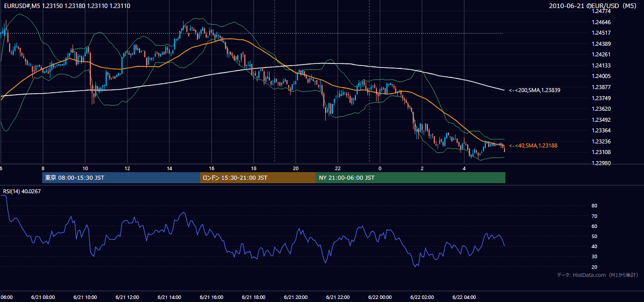Image resolution: width=644 pixels, height=302 pixels.
Task: Click the 6/21 14:00 time label
Action: (169, 297)
